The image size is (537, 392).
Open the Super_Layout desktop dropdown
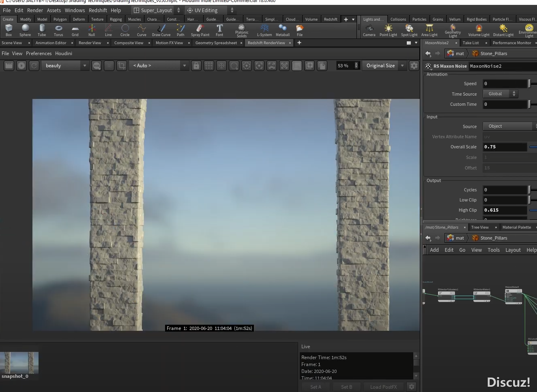tap(157, 10)
